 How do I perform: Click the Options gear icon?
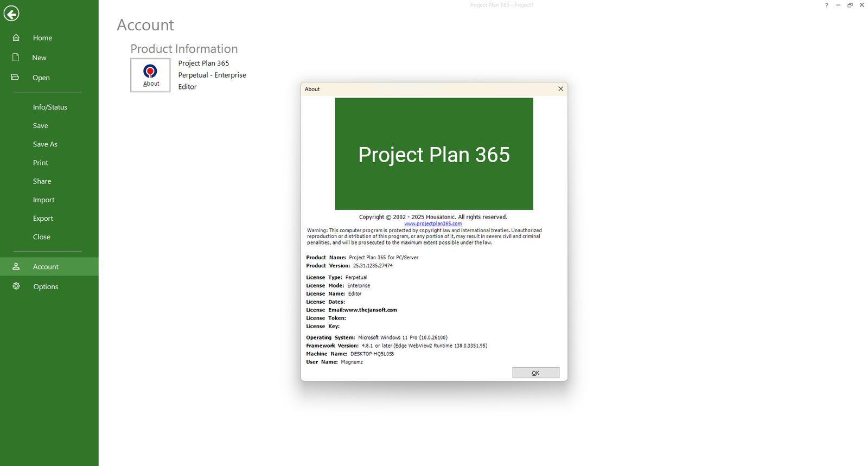16,286
